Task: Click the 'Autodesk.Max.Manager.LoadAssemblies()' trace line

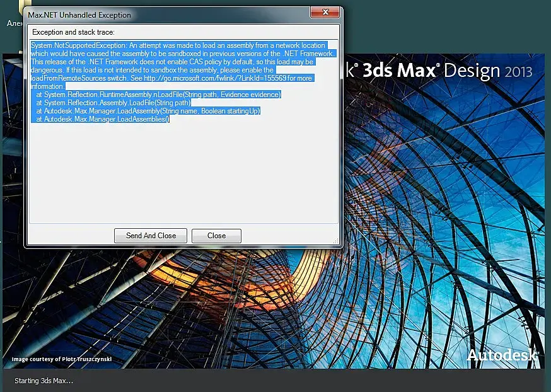Action: 103,119
